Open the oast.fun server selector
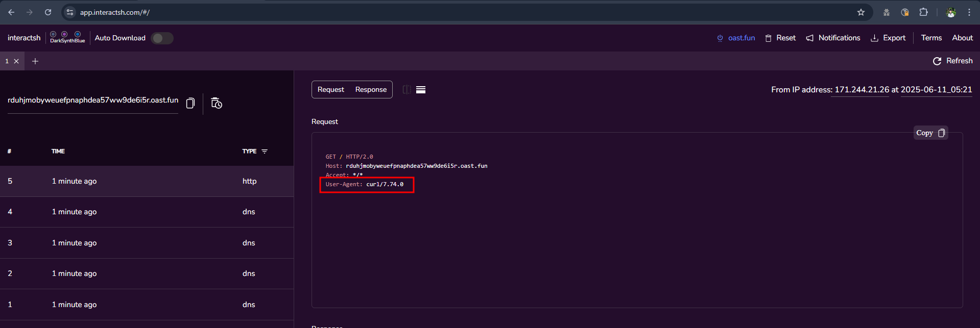This screenshot has width=980, height=328. click(736, 38)
